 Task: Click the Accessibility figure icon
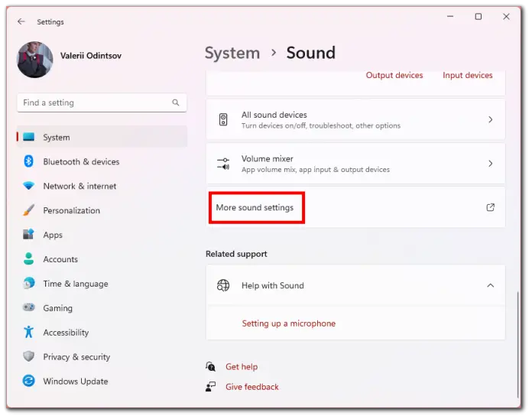coord(29,332)
